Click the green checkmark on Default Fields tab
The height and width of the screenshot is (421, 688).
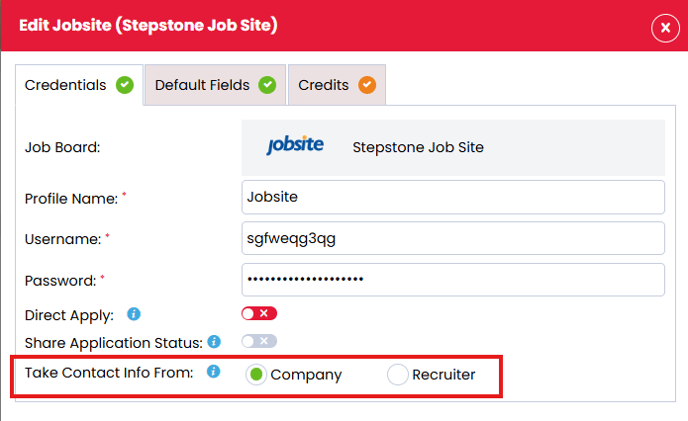[x=267, y=85]
